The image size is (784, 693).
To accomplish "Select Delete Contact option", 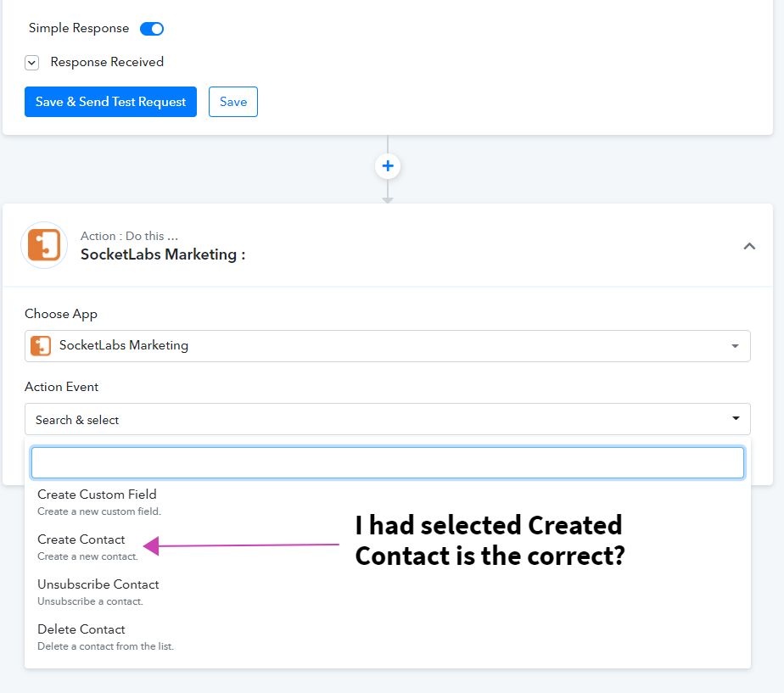I will 388,637.
